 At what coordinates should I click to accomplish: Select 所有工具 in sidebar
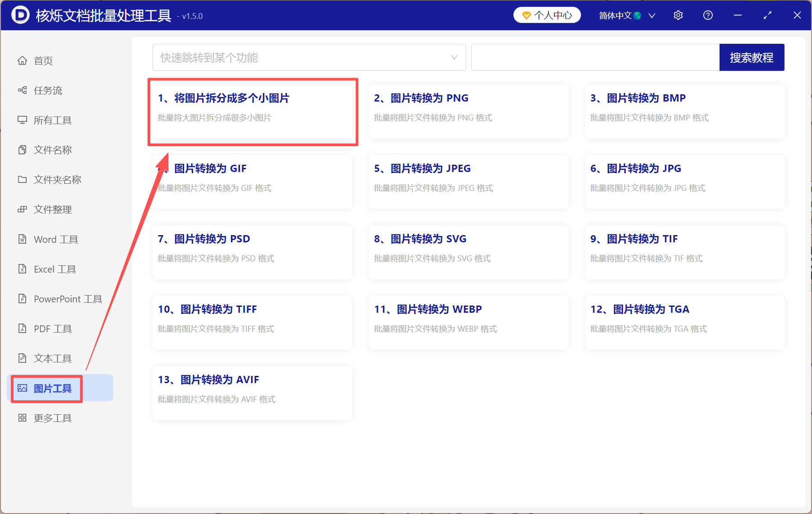pyautogui.click(x=53, y=120)
